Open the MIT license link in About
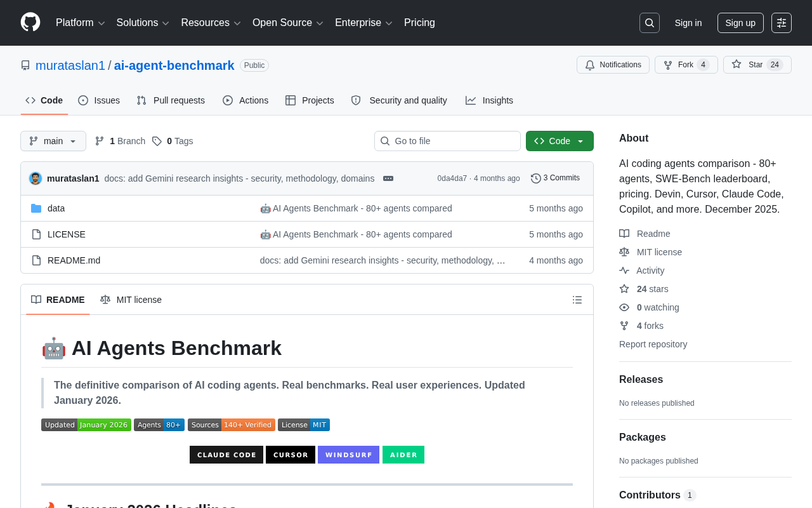 [650, 252]
